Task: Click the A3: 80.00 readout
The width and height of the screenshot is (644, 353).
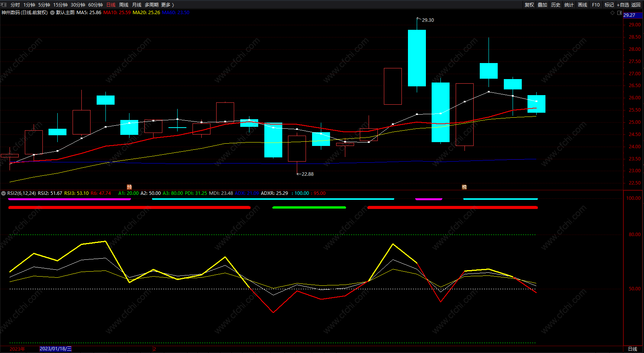Action: tap(173, 193)
